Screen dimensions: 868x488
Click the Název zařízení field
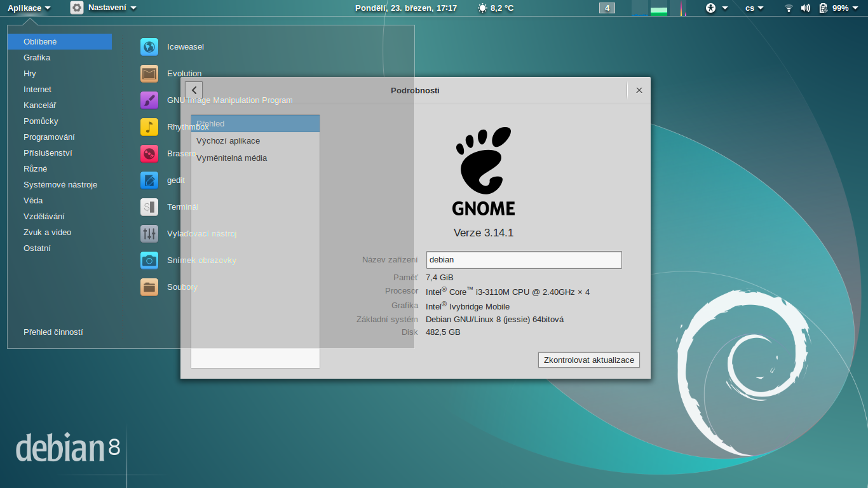[x=524, y=260]
